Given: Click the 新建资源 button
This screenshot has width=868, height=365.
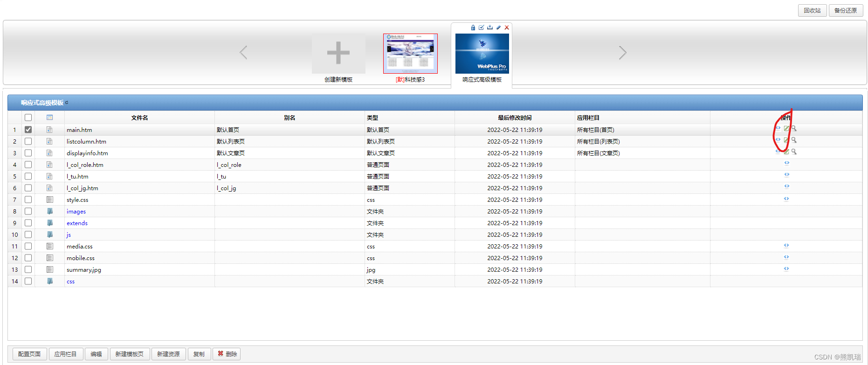Looking at the screenshot, I should coord(168,354).
